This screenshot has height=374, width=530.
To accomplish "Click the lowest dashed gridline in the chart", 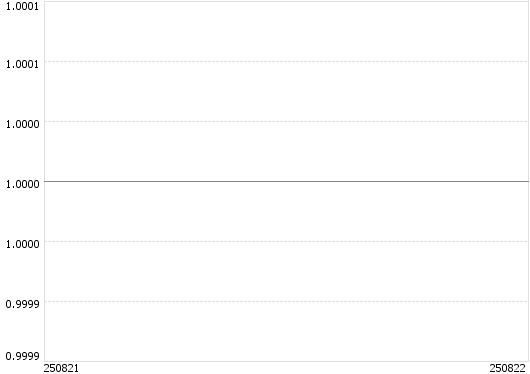I will click(x=286, y=301).
